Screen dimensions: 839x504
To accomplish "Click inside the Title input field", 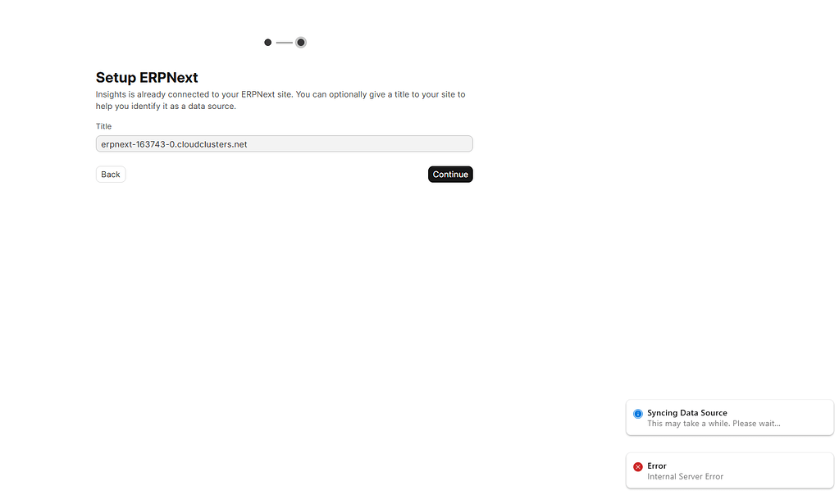I will tap(284, 143).
